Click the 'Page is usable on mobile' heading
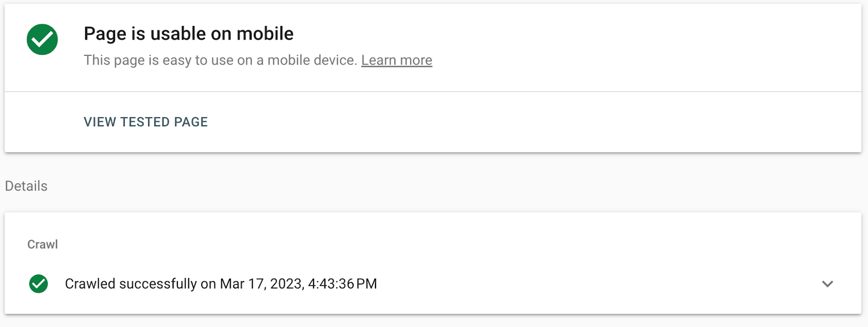This screenshot has height=327, width=868. (x=188, y=33)
